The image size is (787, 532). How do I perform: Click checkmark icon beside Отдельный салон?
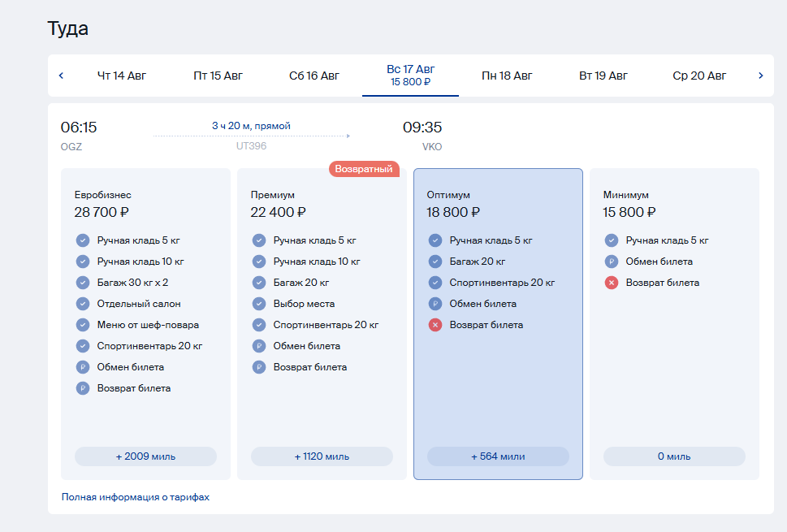[x=83, y=304]
